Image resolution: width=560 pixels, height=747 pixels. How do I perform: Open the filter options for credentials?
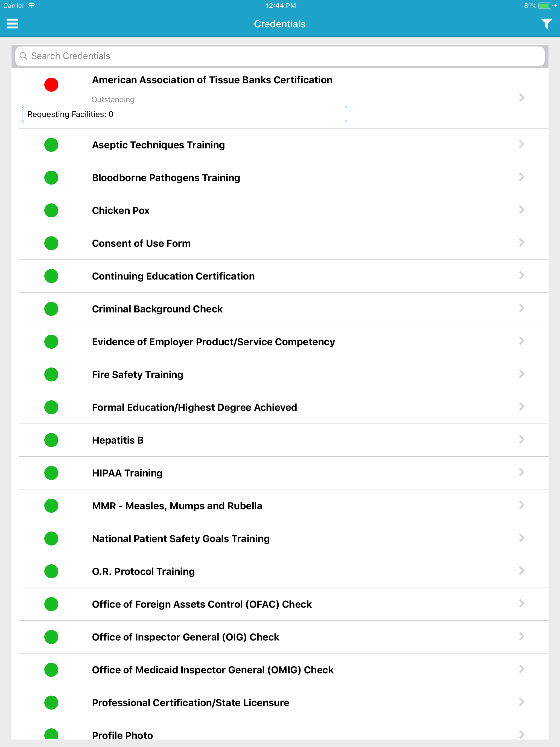[x=547, y=24]
